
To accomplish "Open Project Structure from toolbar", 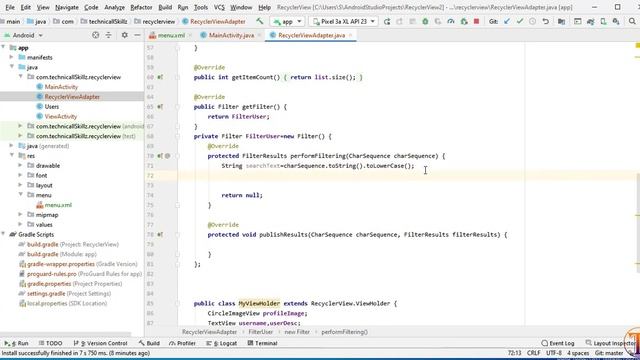I will (x=562, y=21).
